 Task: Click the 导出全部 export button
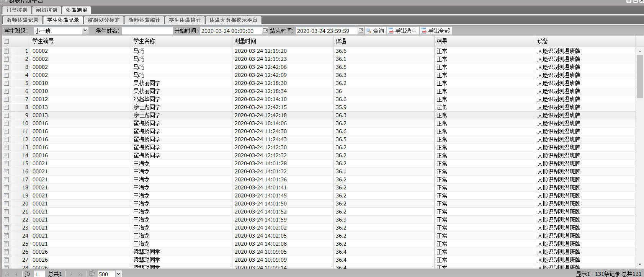pyautogui.click(x=436, y=31)
